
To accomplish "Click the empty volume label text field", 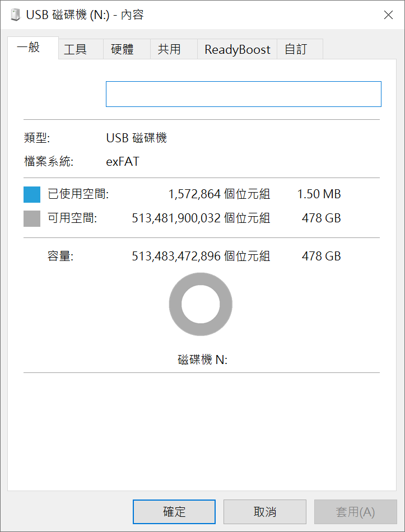I will [x=243, y=94].
